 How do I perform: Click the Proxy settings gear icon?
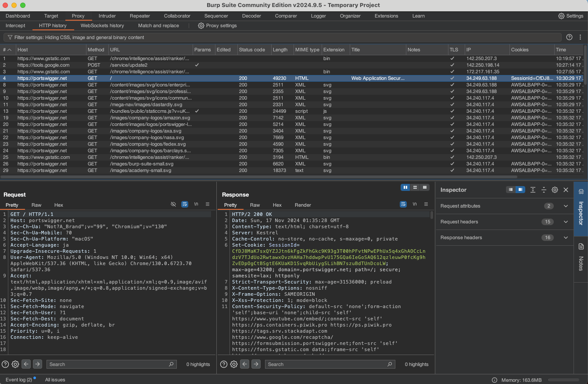tap(201, 25)
